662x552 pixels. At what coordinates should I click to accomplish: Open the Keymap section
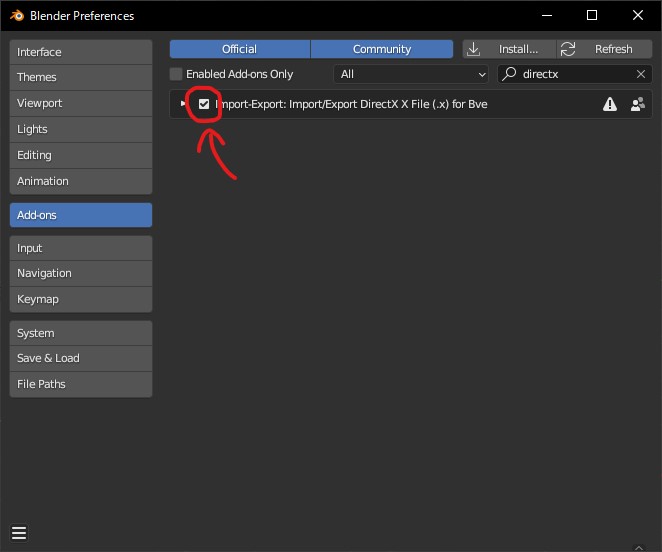coord(81,299)
